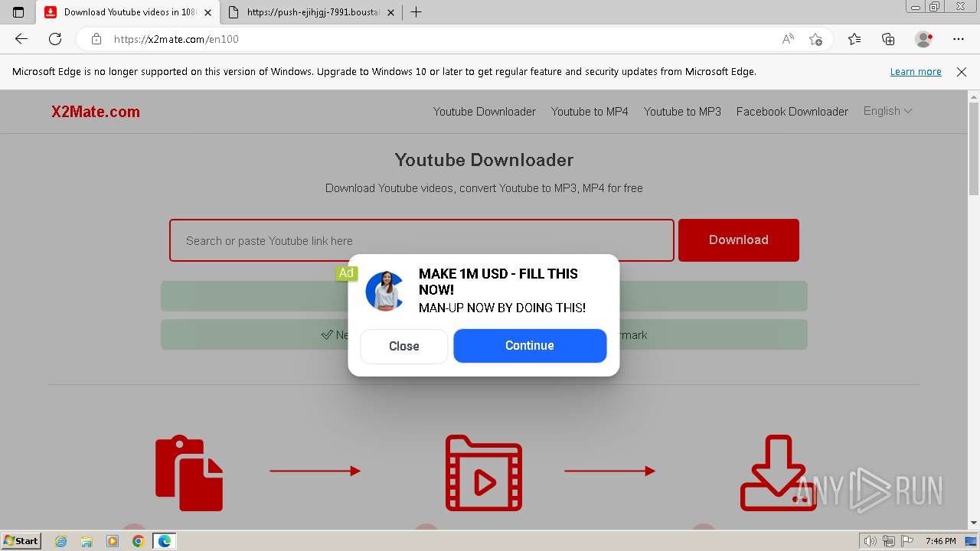Click the Action Center flag tray icon
The width and height of the screenshot is (980, 551).
(905, 541)
